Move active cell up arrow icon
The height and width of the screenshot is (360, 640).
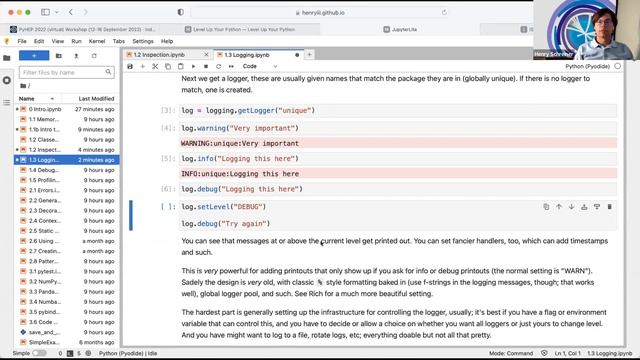(x=559, y=207)
